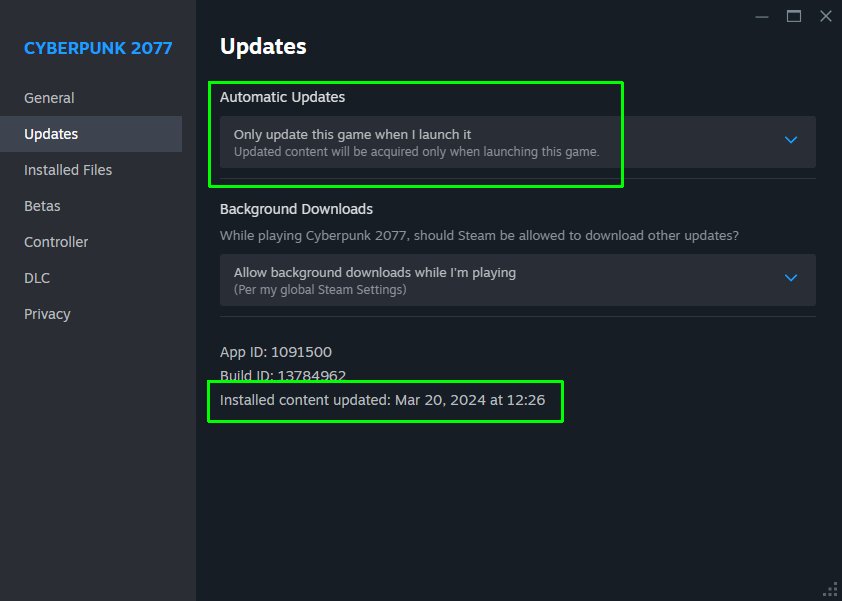The image size is (842, 601).
Task: Expand Automatic Updates chevron arrow
Action: coord(790,140)
